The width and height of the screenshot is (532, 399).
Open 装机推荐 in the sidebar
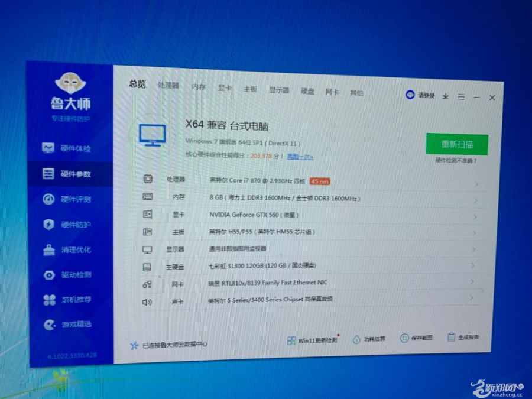coord(66,300)
